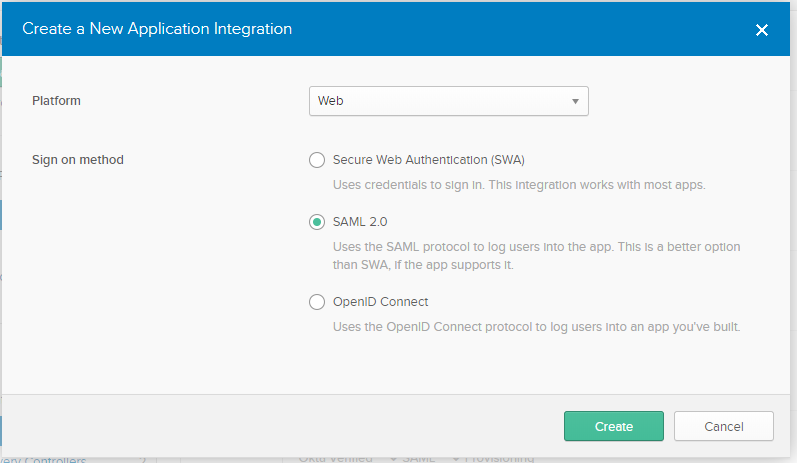Screen dimensions: 797x463
Task: Select the SAML 2.0 radio button
Action: (317, 221)
